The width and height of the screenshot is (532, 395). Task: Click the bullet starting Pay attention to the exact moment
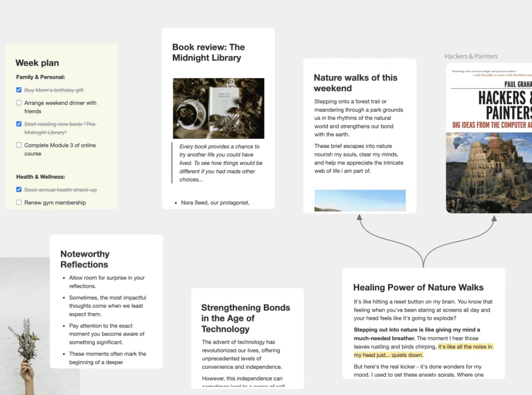107,334
